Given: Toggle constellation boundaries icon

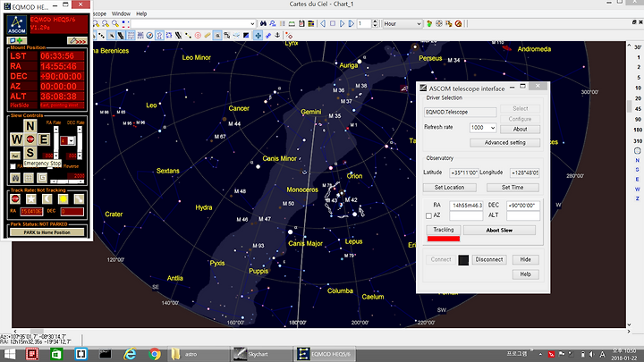Looking at the screenshot, I should click(x=169, y=36).
